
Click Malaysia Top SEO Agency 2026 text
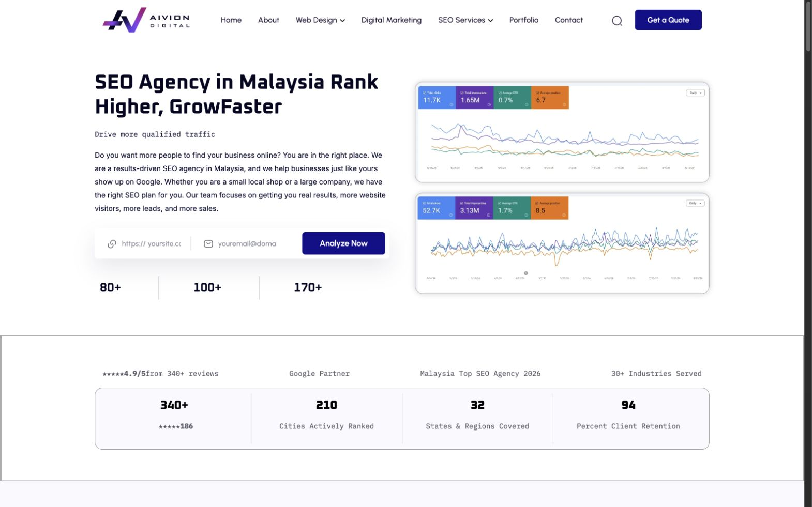click(x=480, y=374)
